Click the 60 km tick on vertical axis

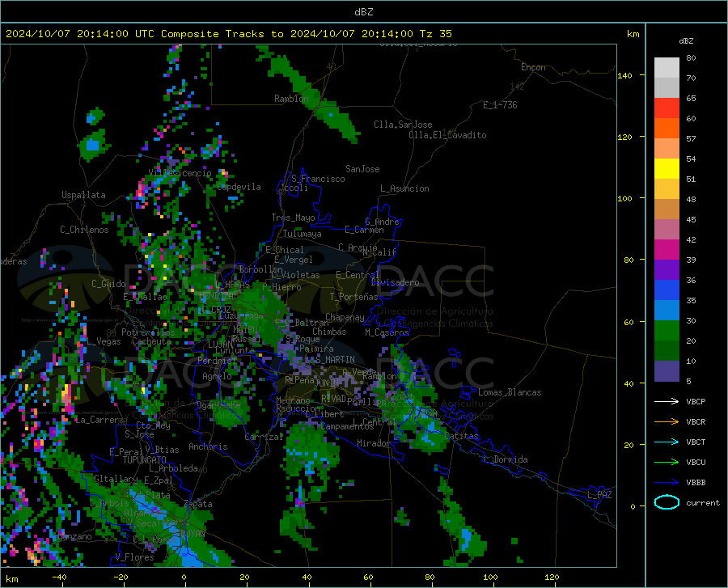point(629,322)
